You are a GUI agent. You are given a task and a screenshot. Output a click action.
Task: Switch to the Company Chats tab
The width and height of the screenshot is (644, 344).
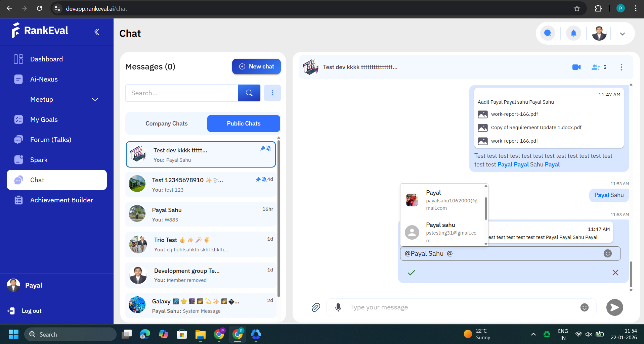166,124
